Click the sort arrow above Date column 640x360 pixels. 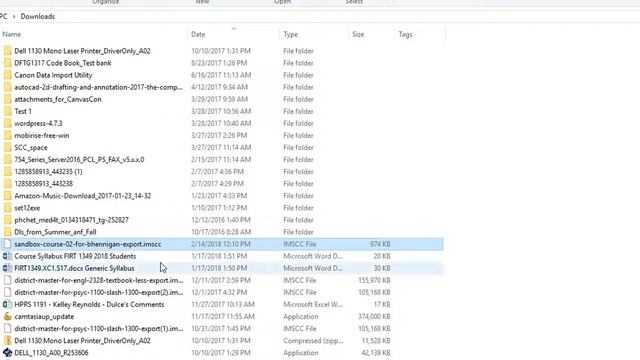[x=233, y=29]
